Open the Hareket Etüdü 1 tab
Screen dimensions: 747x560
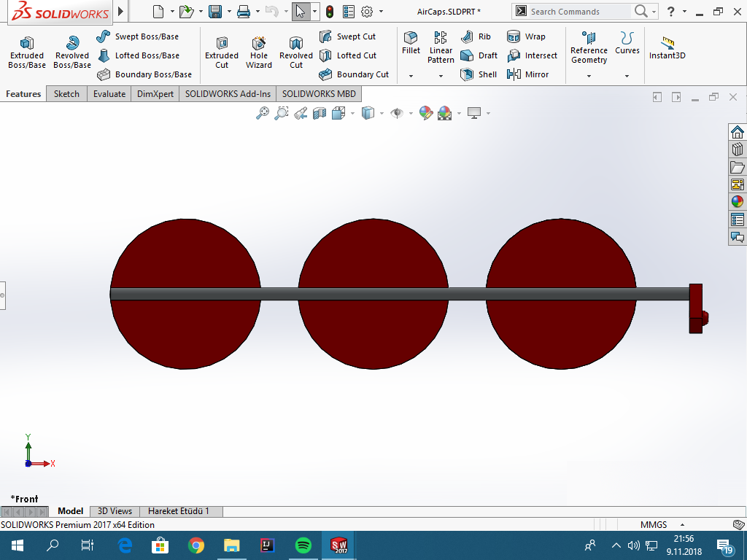[x=179, y=511]
